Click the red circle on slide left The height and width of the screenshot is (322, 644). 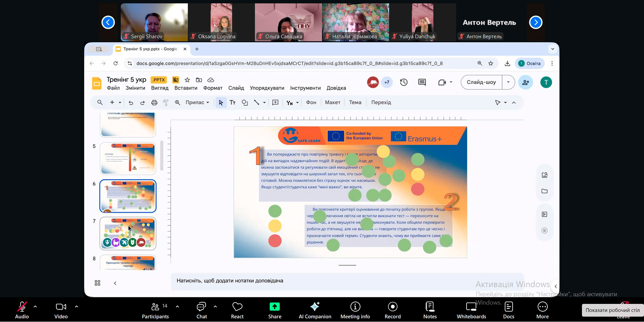point(275,241)
